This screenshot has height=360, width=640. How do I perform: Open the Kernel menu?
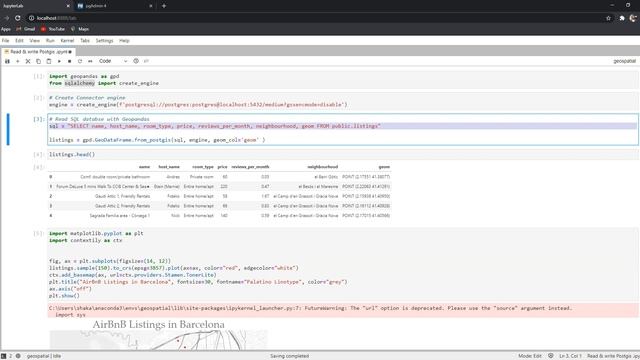(67, 41)
